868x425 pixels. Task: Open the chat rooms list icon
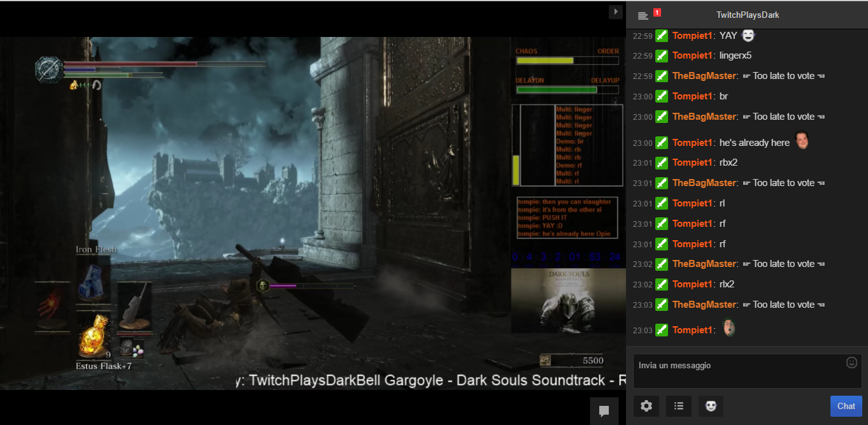click(x=643, y=15)
